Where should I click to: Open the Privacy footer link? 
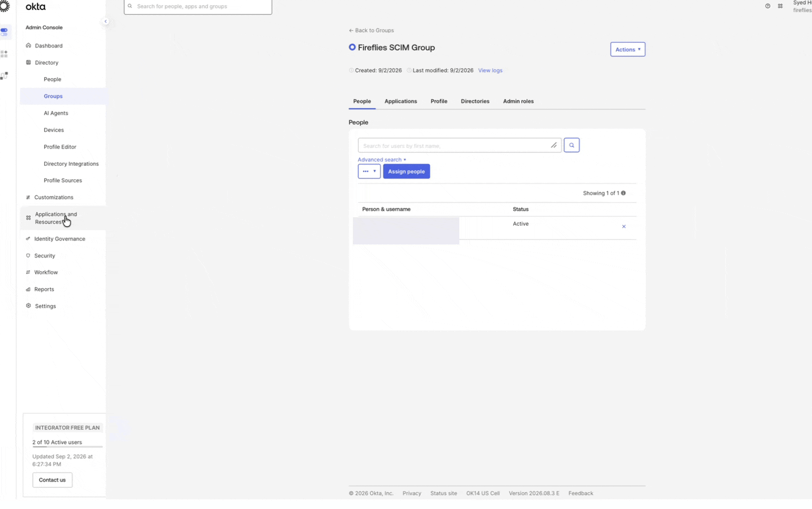411,493
